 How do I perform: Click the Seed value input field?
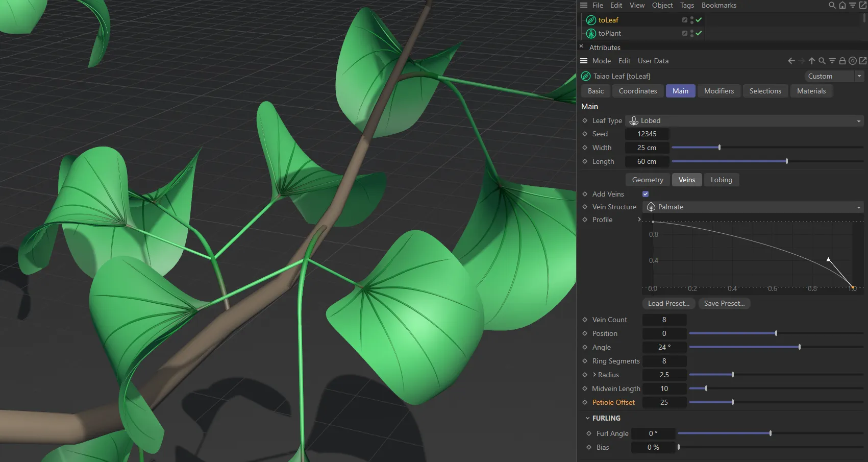[647, 134]
